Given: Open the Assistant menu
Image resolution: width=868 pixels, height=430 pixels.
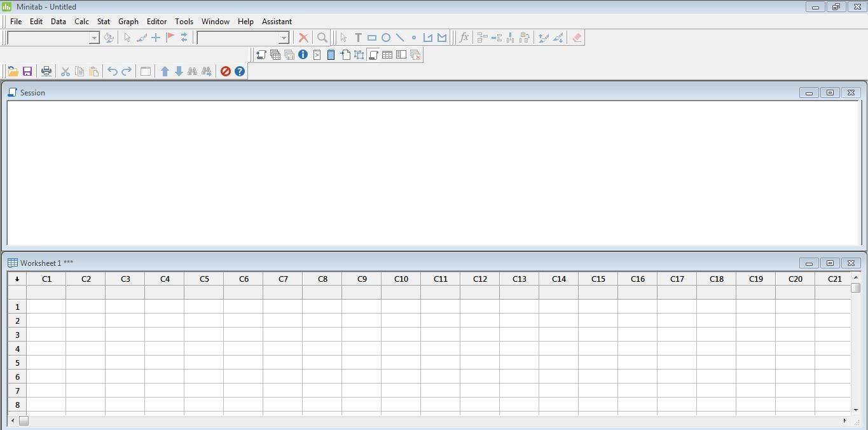Looking at the screenshot, I should pos(277,21).
